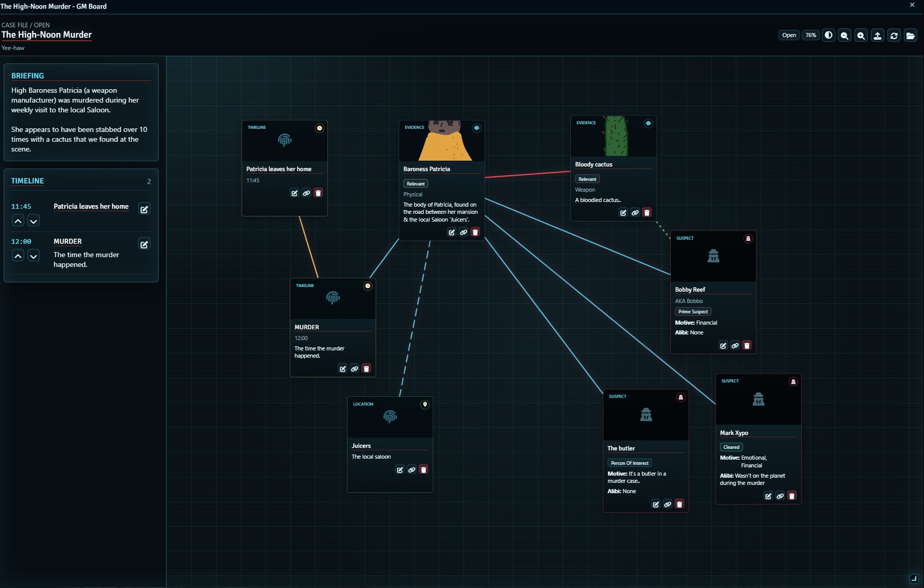The height and width of the screenshot is (588, 924).
Task: Edit the MURDER timeline entry in sidebar
Action: click(x=144, y=244)
